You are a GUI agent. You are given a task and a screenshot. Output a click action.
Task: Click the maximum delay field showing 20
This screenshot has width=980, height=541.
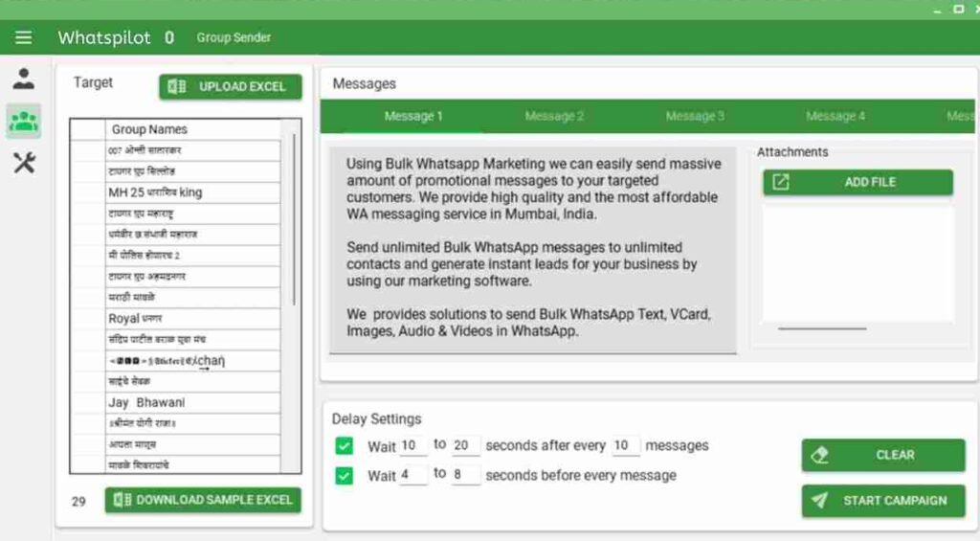(466, 445)
